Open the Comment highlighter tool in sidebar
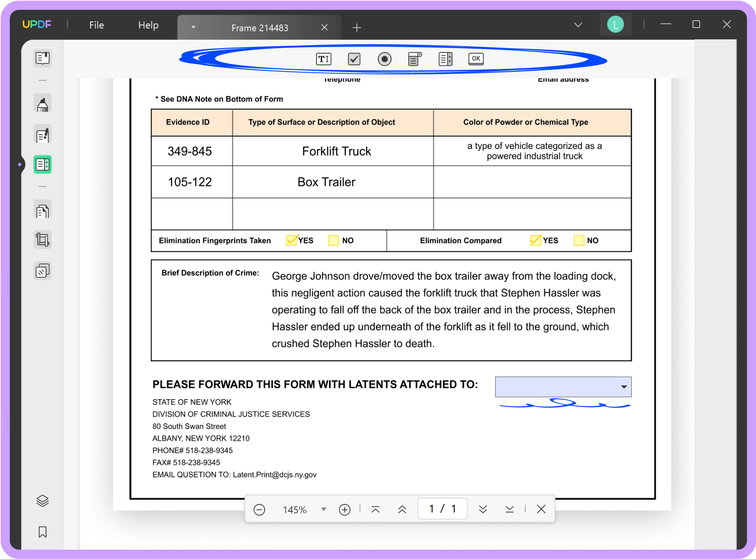 (42, 103)
